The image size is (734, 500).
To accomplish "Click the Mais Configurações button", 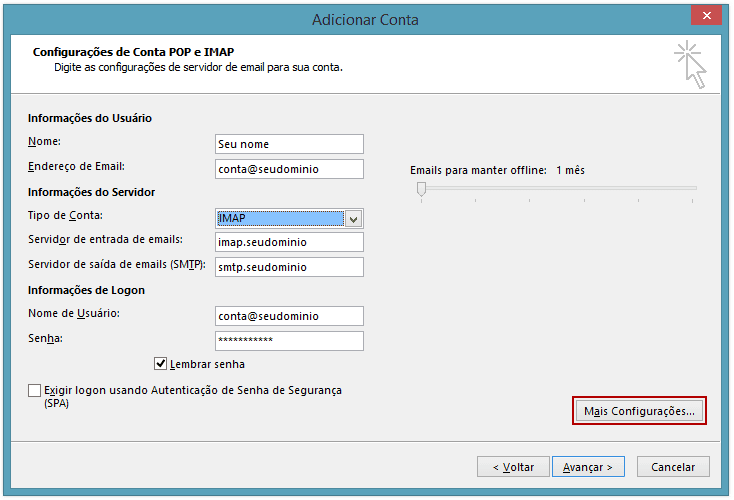I will pyautogui.click(x=639, y=411).
